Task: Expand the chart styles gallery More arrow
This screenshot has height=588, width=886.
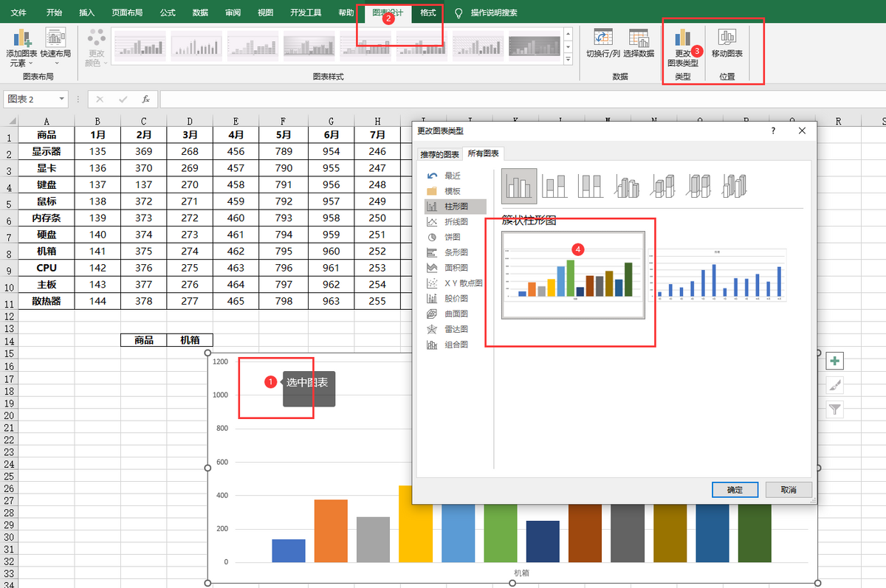Action: click(x=568, y=59)
